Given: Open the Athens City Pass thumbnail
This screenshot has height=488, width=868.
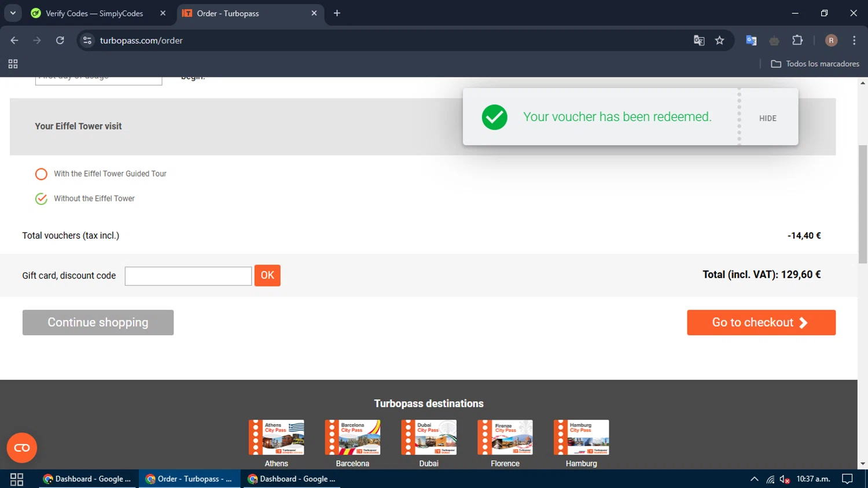Looking at the screenshot, I should tap(276, 437).
